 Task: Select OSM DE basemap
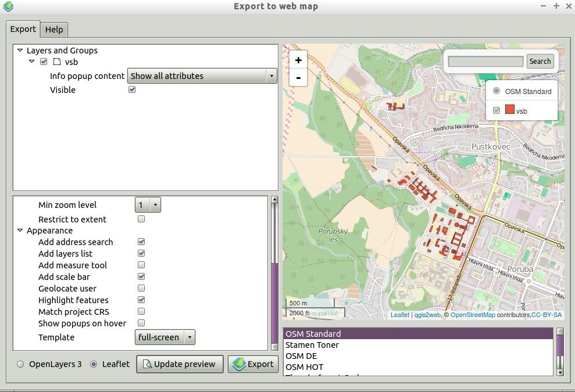418,356
